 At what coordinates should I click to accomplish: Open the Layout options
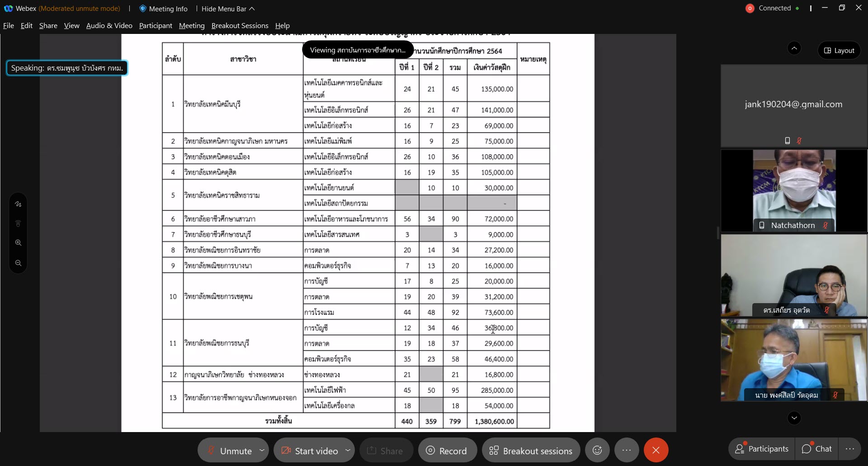click(839, 50)
